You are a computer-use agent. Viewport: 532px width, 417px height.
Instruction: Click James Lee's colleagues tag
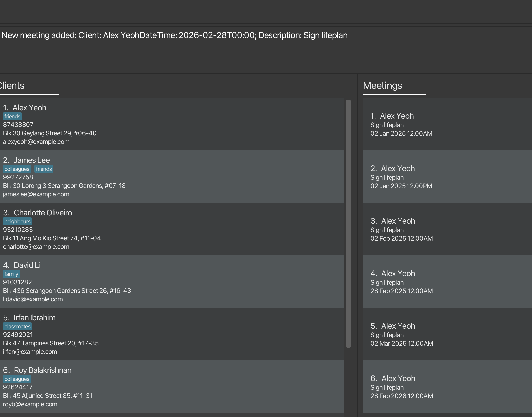(x=17, y=169)
